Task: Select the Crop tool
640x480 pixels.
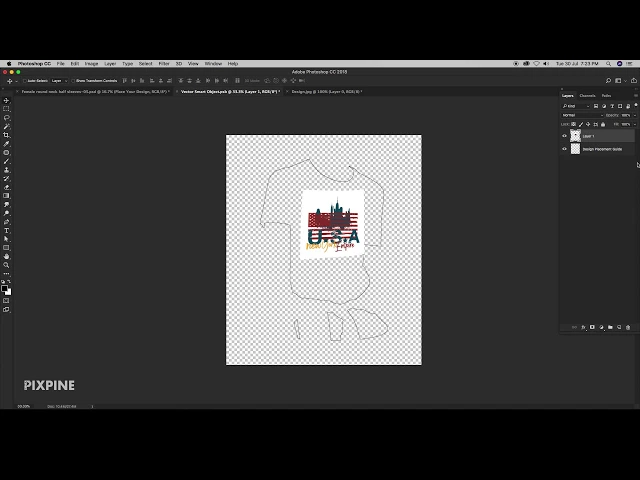Action: 6,135
